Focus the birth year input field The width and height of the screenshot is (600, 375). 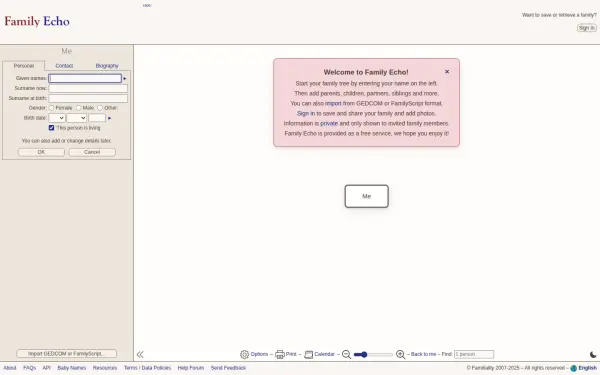pos(97,118)
